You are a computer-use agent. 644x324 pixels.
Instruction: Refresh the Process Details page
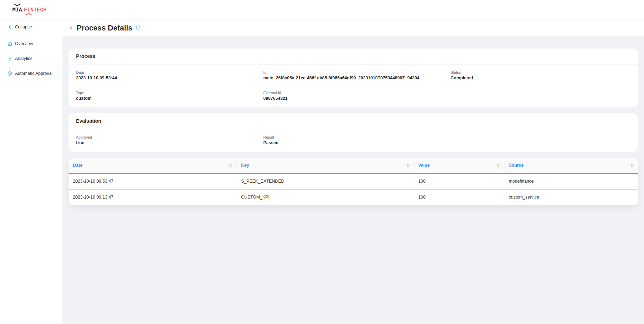point(138,28)
